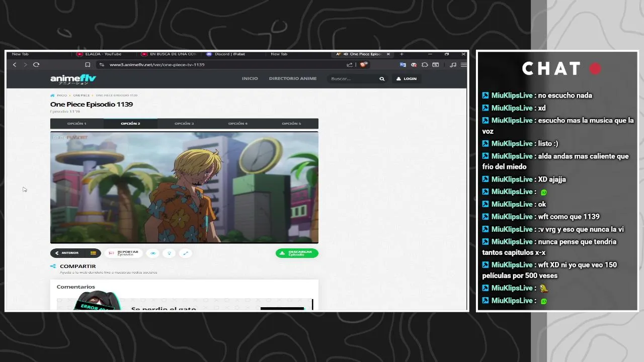Open site settings icon beside the URL
This screenshot has height=362, width=644.
pyautogui.click(x=101, y=65)
